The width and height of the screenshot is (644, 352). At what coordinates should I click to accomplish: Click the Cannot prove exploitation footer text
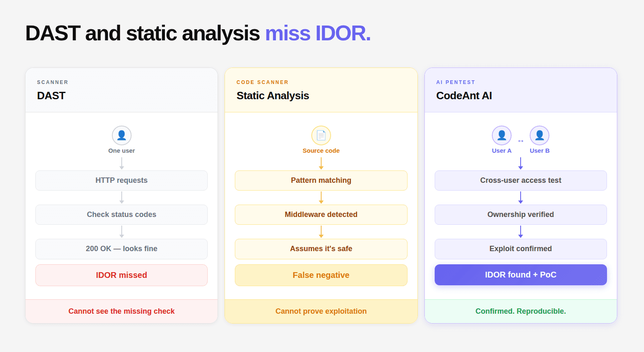point(321,311)
